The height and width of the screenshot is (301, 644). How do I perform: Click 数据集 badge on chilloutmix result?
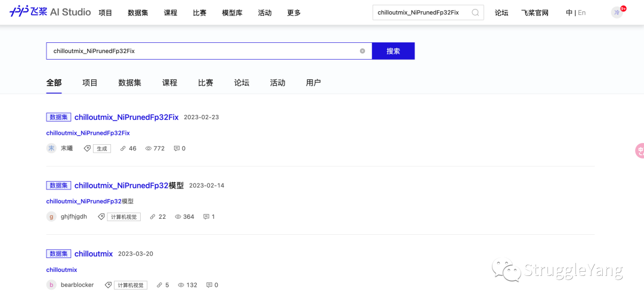(58, 253)
